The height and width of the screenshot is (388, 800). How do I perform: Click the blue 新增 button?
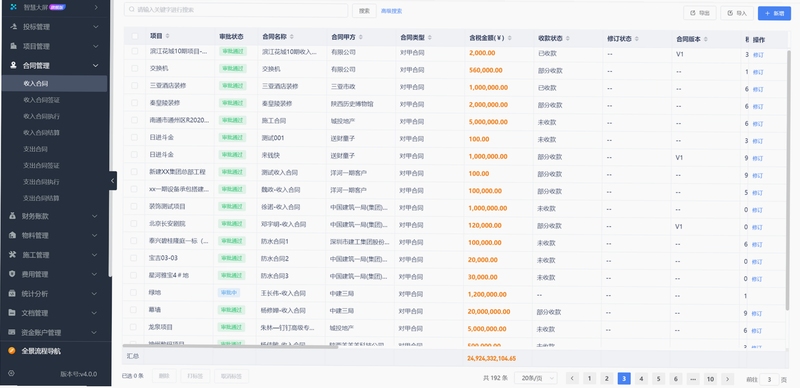[x=774, y=13]
